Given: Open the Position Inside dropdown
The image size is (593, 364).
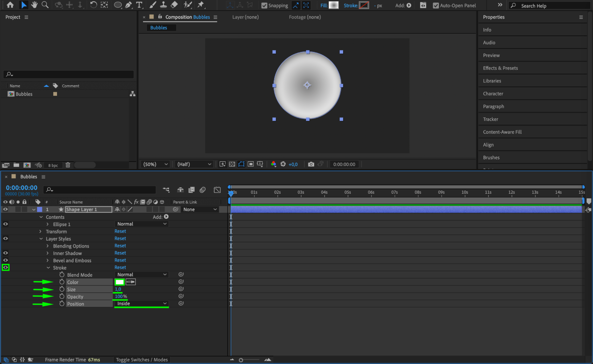Looking at the screenshot, I should pos(142,303).
